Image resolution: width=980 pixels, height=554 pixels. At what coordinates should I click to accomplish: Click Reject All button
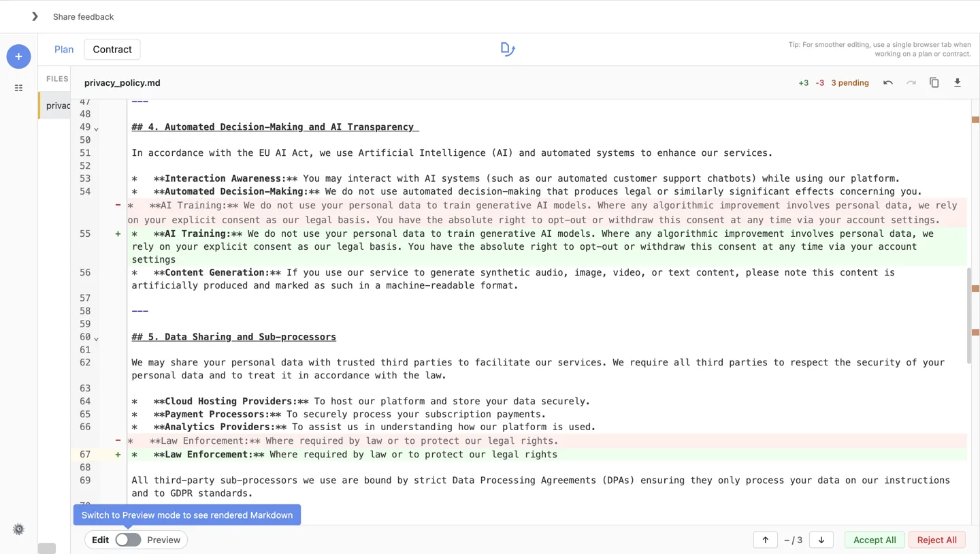[936, 540]
